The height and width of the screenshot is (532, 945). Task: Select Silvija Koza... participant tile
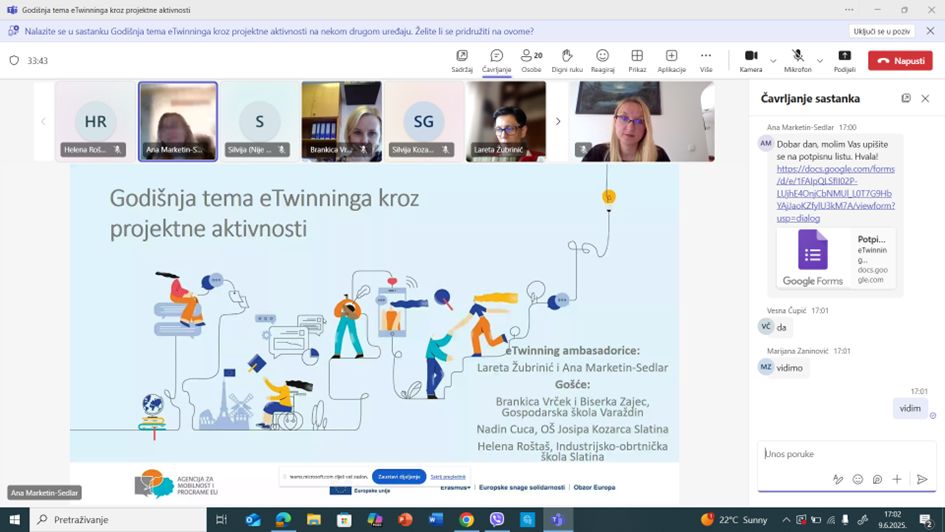(x=424, y=121)
